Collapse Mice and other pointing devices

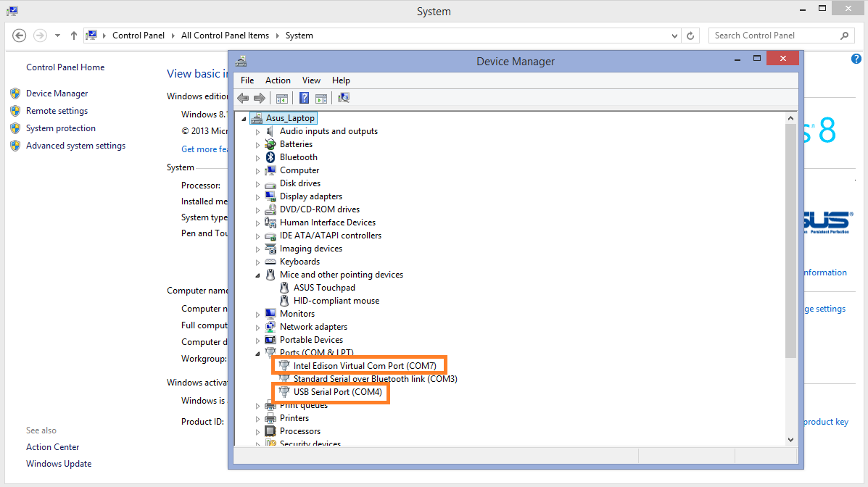(x=257, y=275)
